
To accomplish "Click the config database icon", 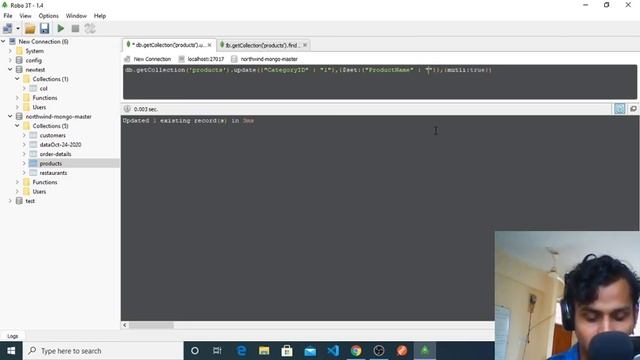I will coord(19,60).
